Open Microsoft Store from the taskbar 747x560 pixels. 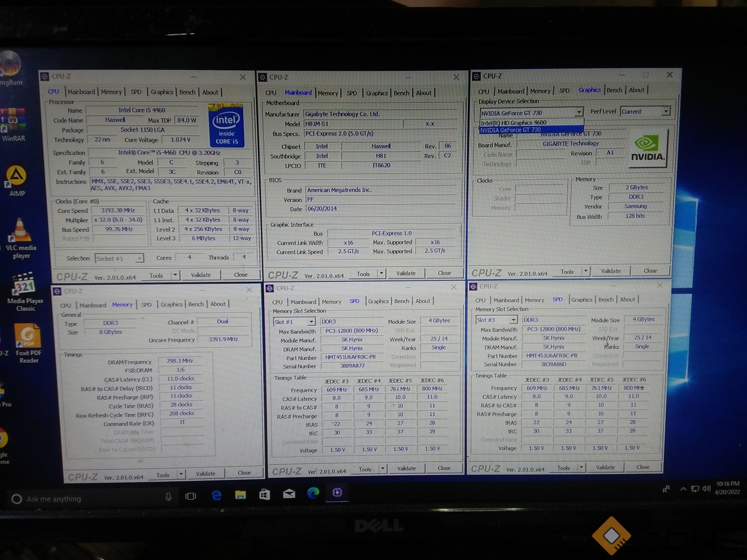pos(265,494)
